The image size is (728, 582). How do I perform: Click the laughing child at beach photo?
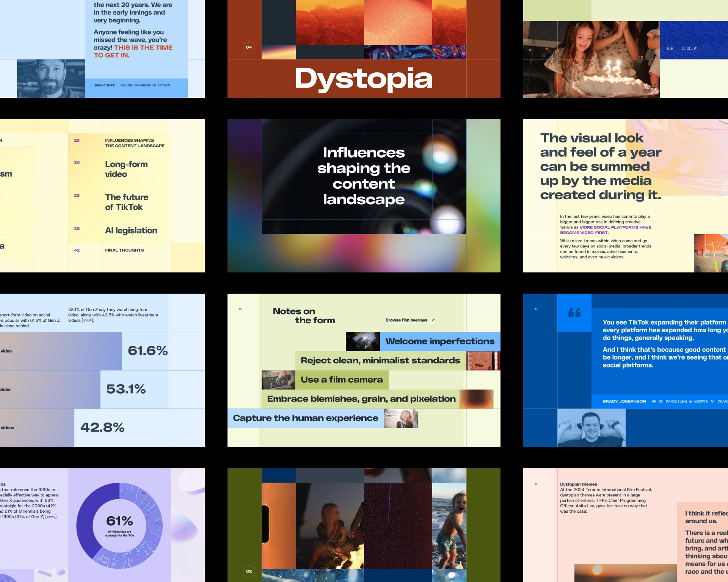point(449,526)
